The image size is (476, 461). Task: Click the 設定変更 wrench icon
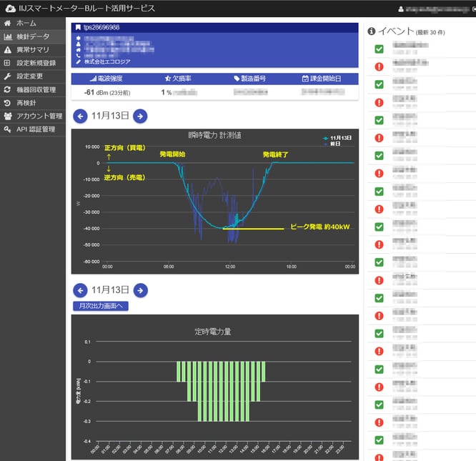pyautogui.click(x=8, y=76)
